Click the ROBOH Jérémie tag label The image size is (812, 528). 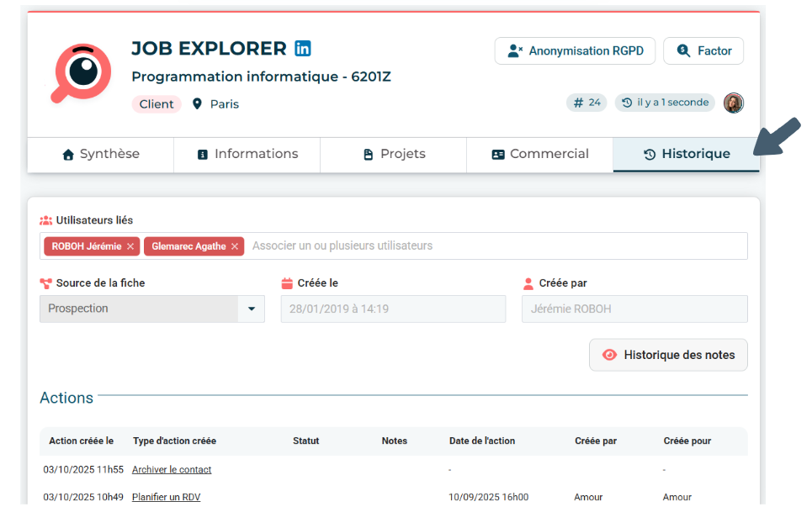pos(87,246)
